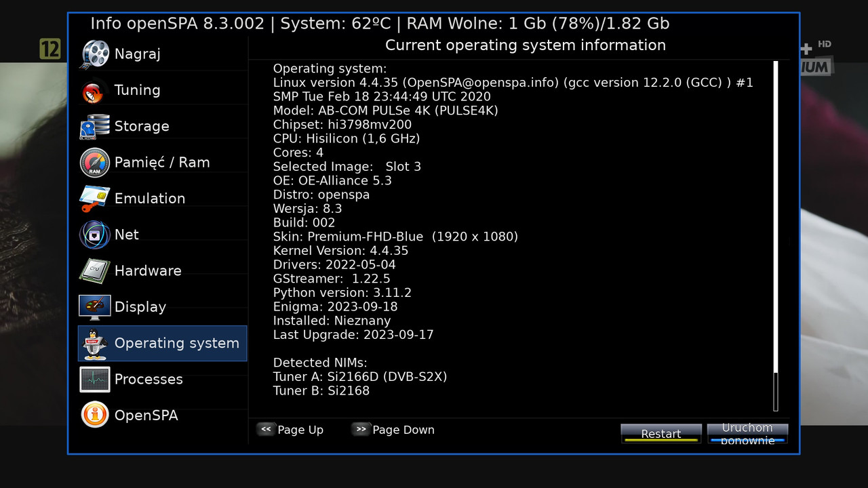Click the Detected NIMs: label
This screenshot has width=868, height=488.
click(320, 363)
